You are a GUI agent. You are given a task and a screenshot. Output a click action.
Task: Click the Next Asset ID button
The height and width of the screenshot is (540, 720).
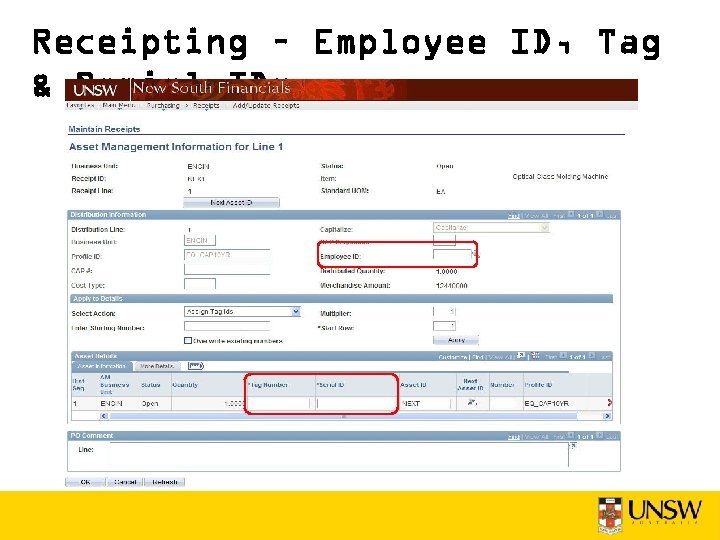pyautogui.click(x=231, y=202)
